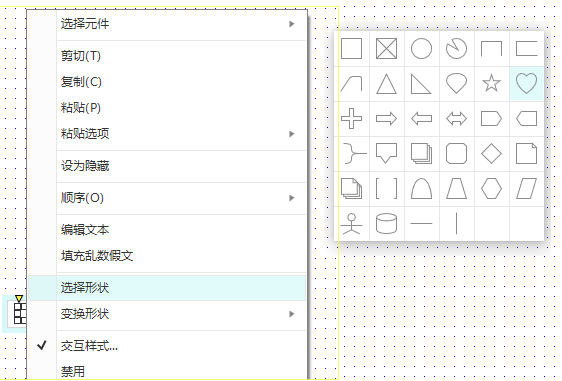Expand the 顺序(O) submenu
The width and height of the screenshot is (562, 381).
point(167,198)
